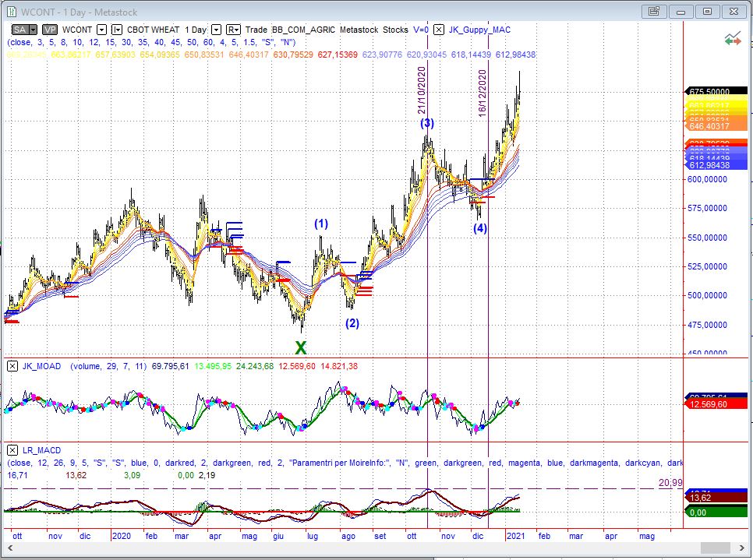Viewport: 753px width, 560px height.
Task: Open the I bar-style dropdown
Action: [117, 30]
